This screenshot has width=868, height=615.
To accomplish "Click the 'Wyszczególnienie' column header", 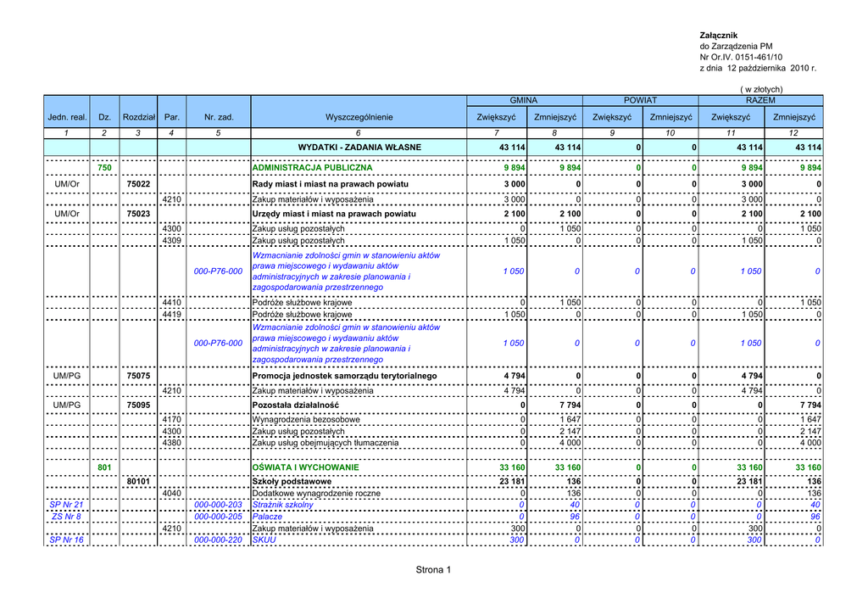I will point(359,117).
